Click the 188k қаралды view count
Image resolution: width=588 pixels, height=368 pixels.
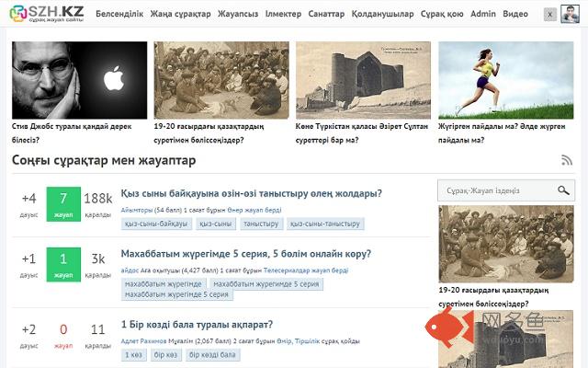(x=98, y=204)
